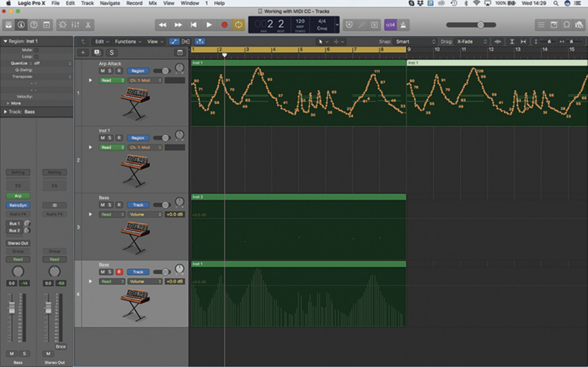Viewport: 588px width, 367px height.
Task: Toggle the Replace mode icon
Action: 349,24
